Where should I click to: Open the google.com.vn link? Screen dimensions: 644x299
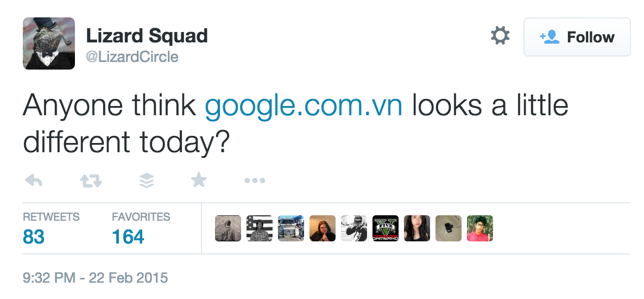[304, 106]
